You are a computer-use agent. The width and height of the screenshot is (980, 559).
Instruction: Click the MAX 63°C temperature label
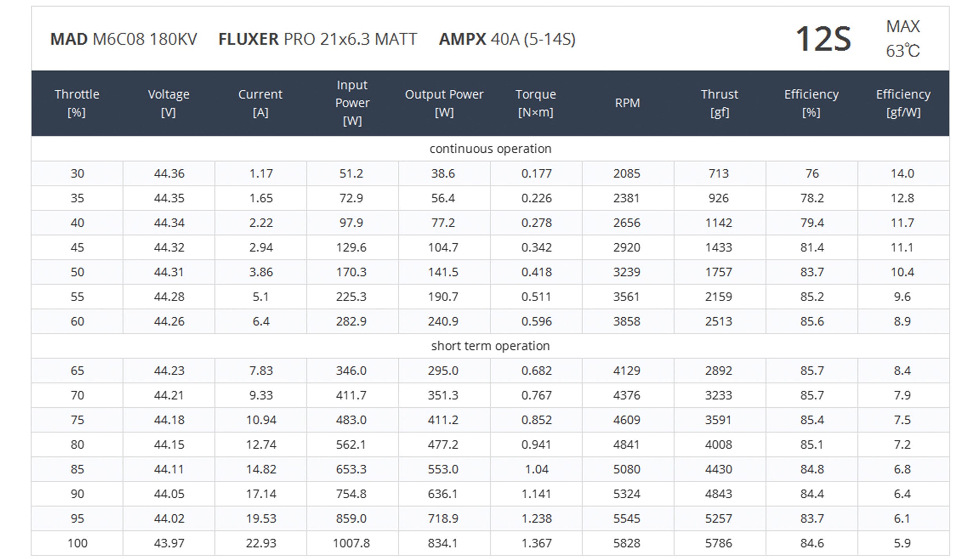pos(902,39)
